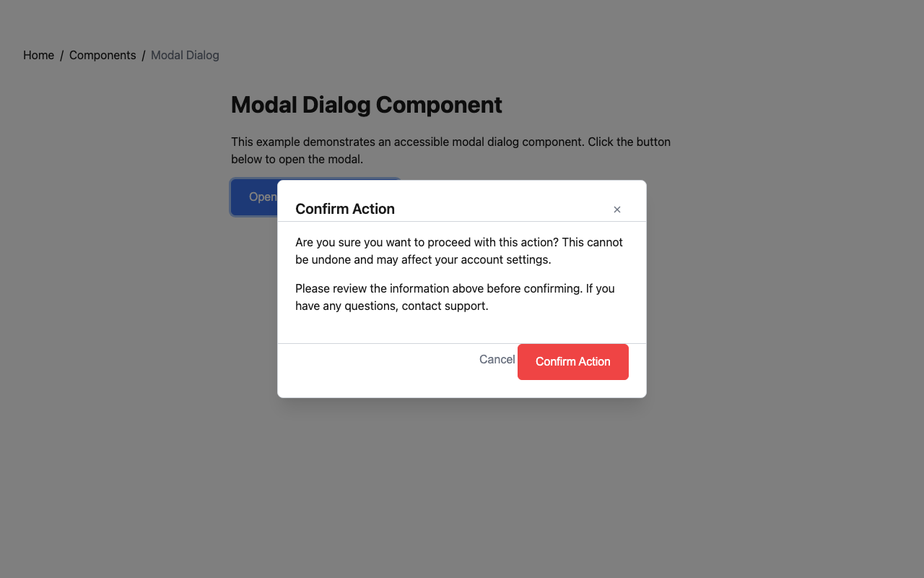Confirm the action that cannot be undone
The width and height of the screenshot is (924, 578).
572,361
